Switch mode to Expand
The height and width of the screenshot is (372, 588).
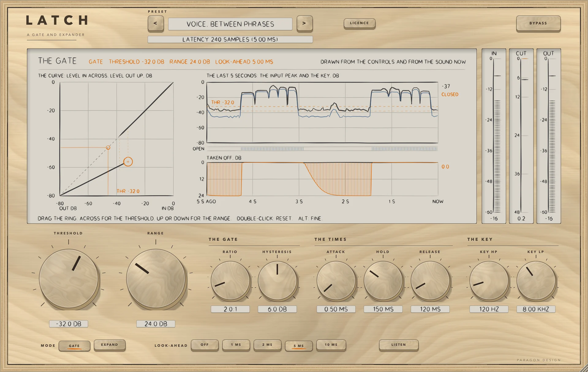110,345
